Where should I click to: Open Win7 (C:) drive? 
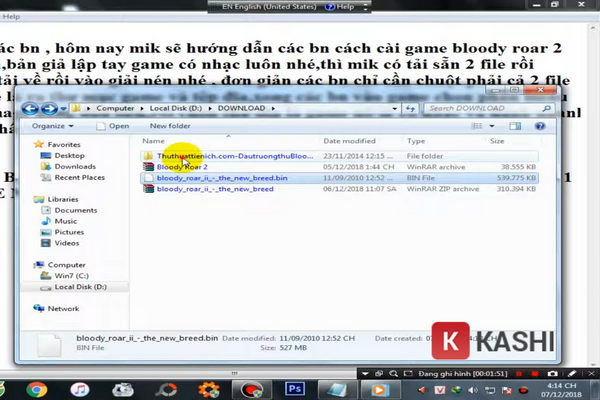(71, 276)
